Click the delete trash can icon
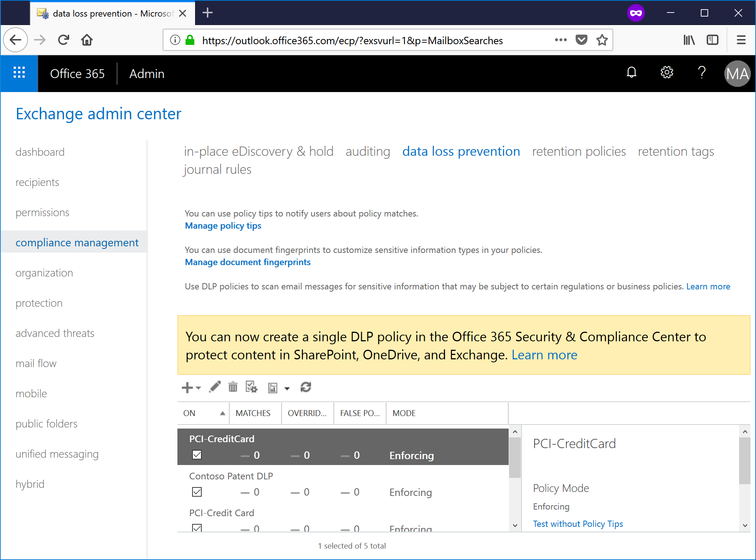Image resolution: width=756 pixels, height=560 pixels. click(x=233, y=387)
